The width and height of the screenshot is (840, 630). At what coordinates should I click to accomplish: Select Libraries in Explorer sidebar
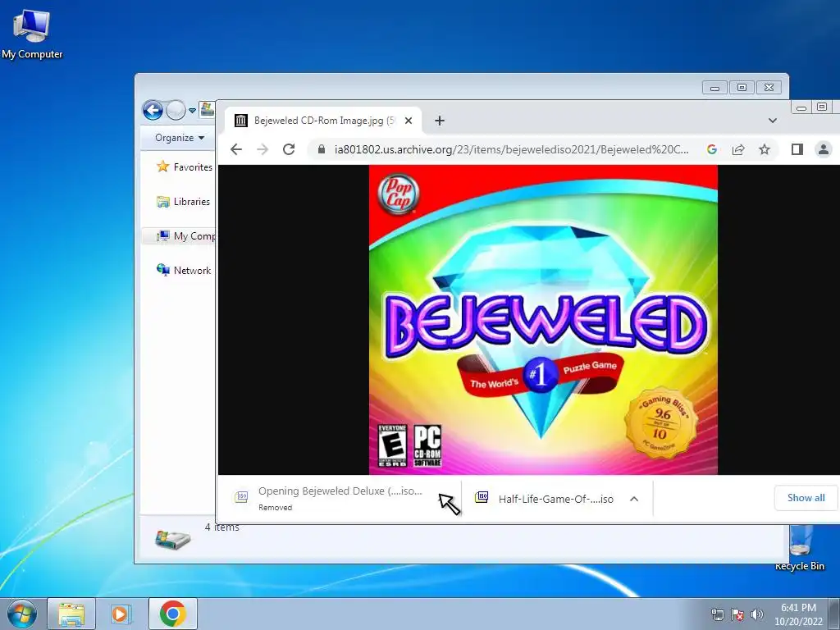point(183,202)
